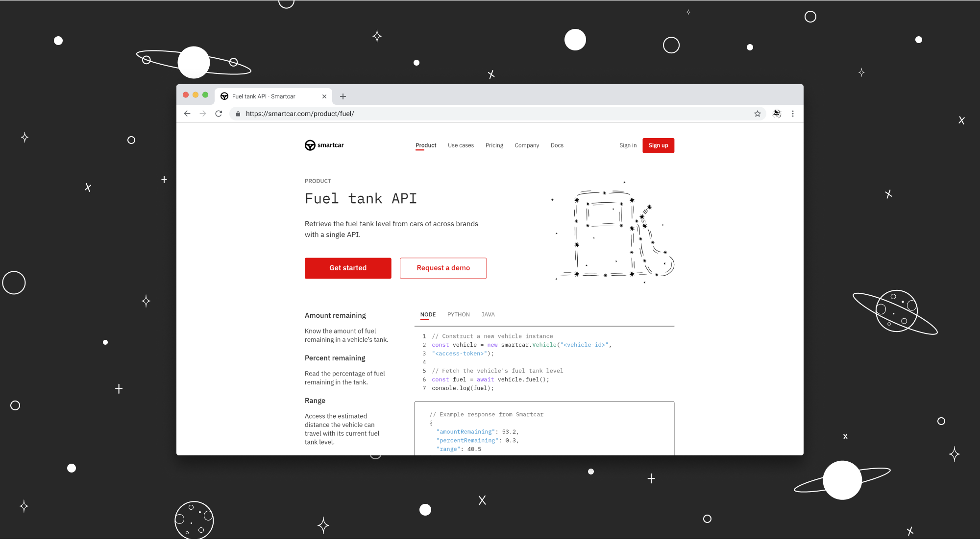Click the Smartcar steering wheel logo
This screenshot has height=544, width=980.
tap(309, 145)
